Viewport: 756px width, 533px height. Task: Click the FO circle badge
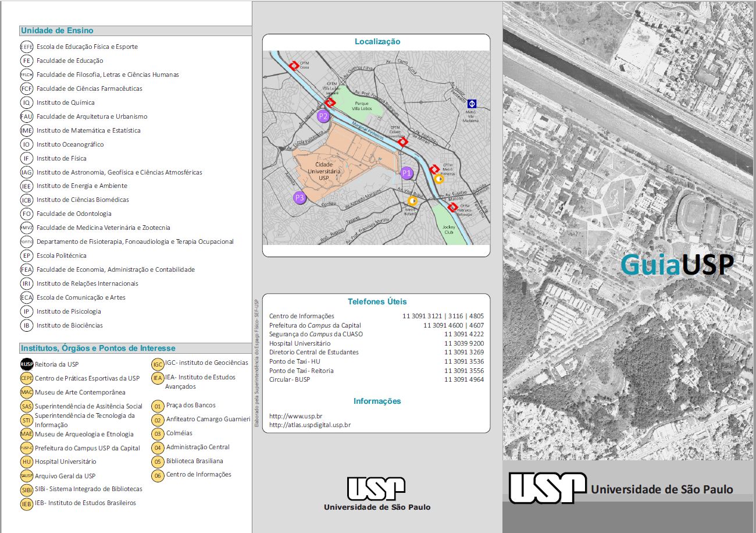[26, 214]
